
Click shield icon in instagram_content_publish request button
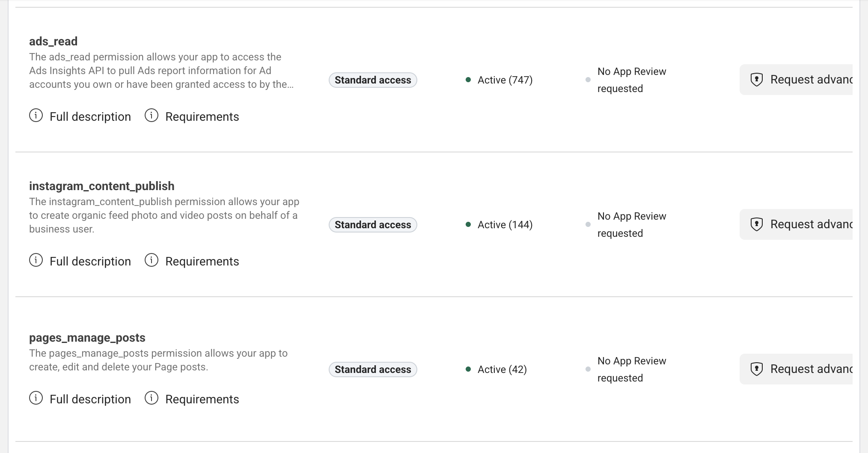pos(757,224)
